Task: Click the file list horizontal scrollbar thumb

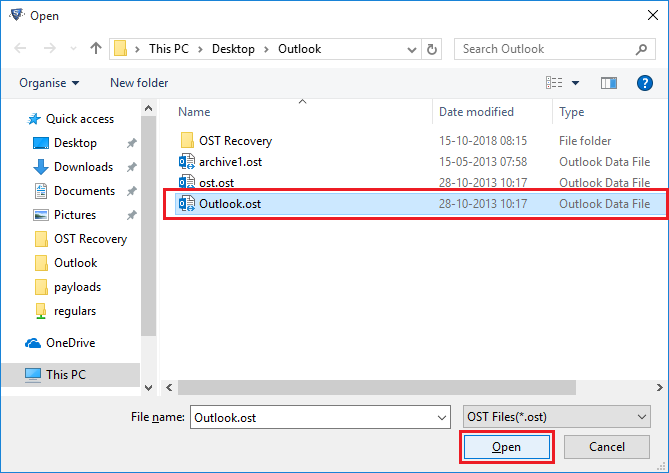Action: point(377,388)
